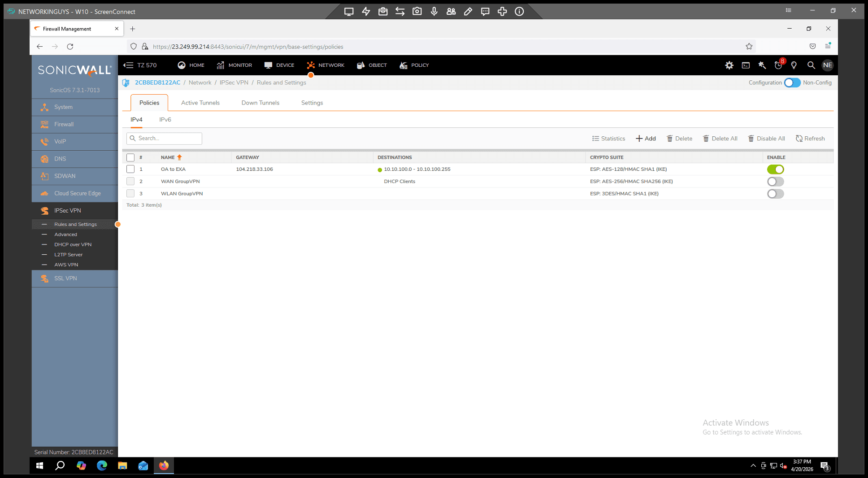868x478 pixels.
Task: Open Firefox from the Windows taskbar
Action: pos(164,465)
